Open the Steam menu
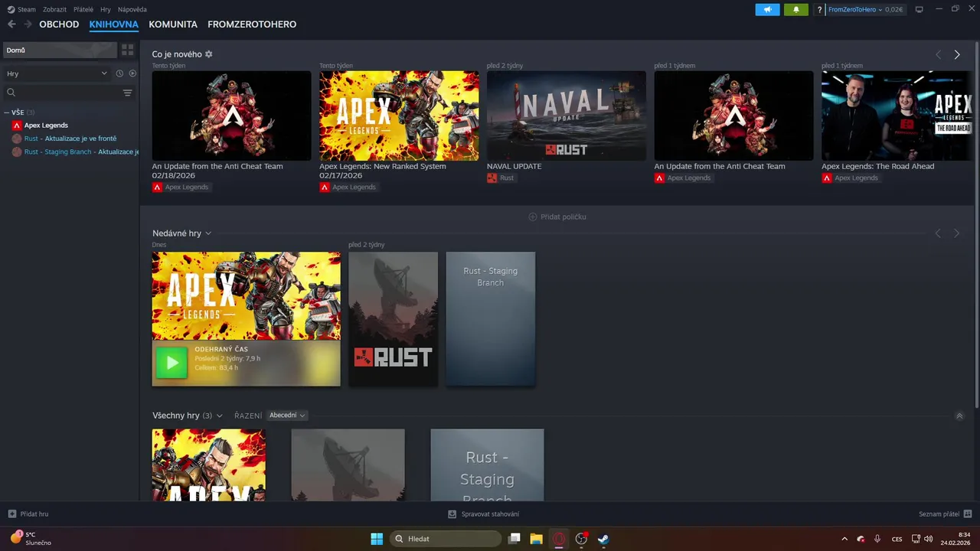The image size is (980, 551). click(x=27, y=10)
